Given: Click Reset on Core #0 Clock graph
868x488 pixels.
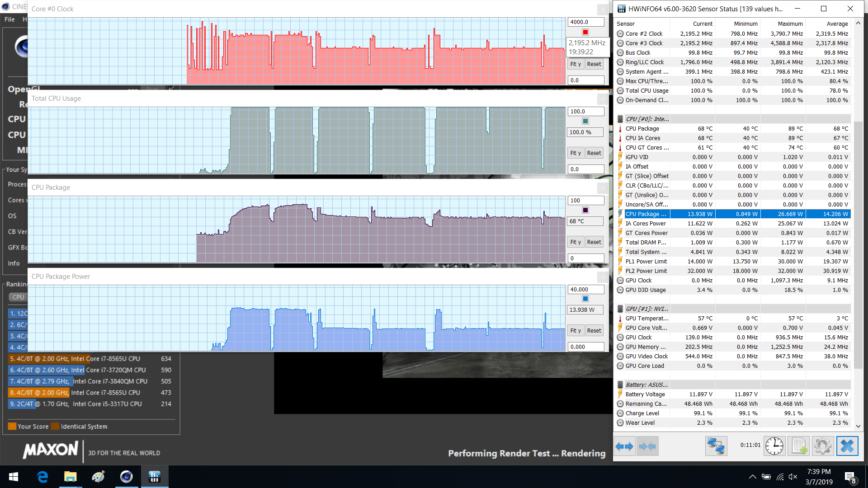Looking at the screenshot, I should click(594, 64).
